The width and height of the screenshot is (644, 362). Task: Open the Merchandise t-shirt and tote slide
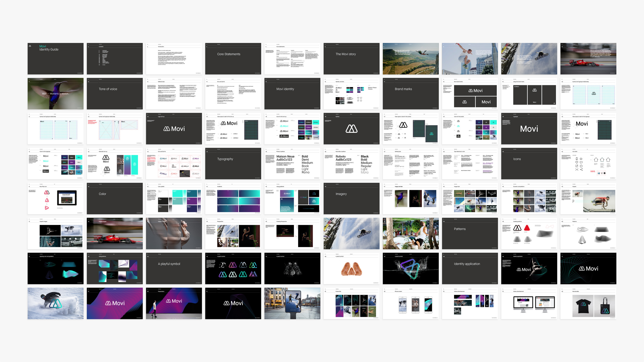coord(588,303)
